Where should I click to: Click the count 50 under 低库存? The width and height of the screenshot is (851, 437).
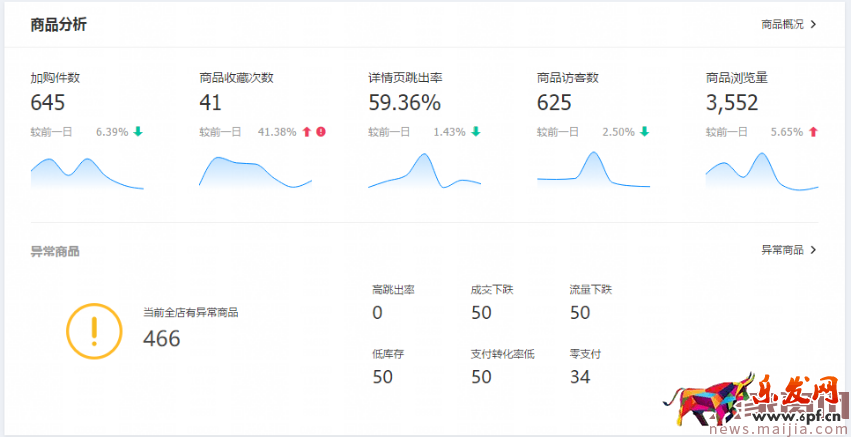coord(383,377)
